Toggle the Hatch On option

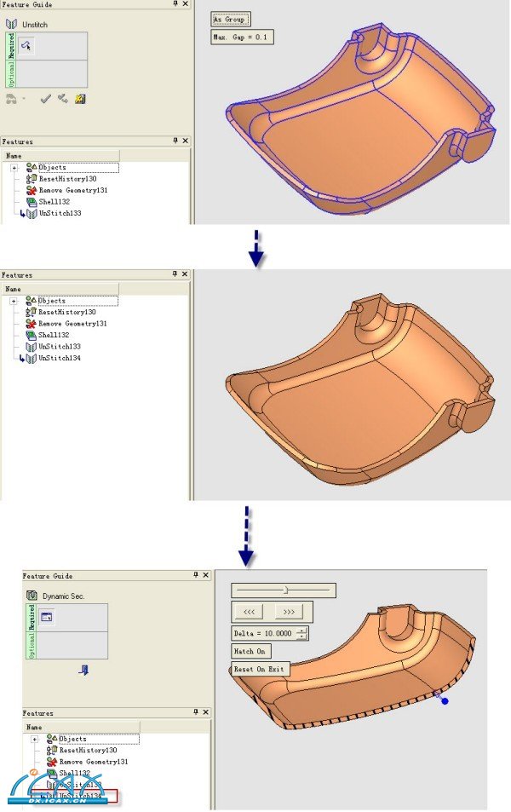[250, 651]
